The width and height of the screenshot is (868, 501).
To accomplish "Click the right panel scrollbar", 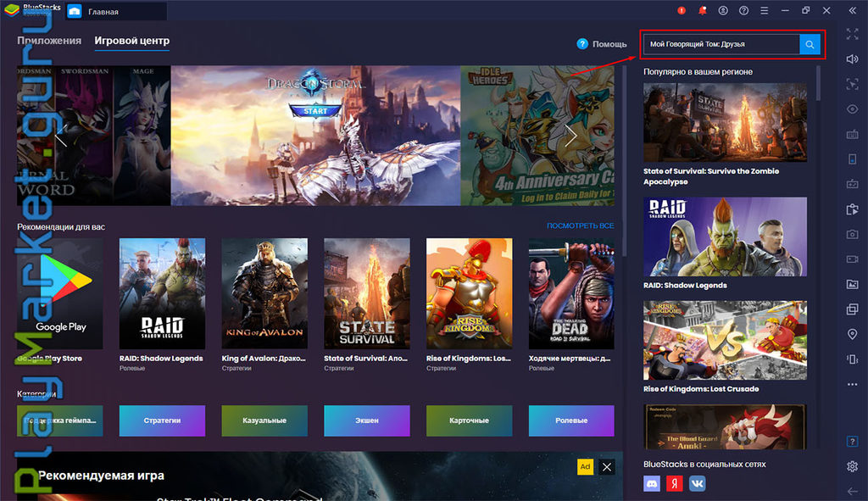I will tap(818, 83).
